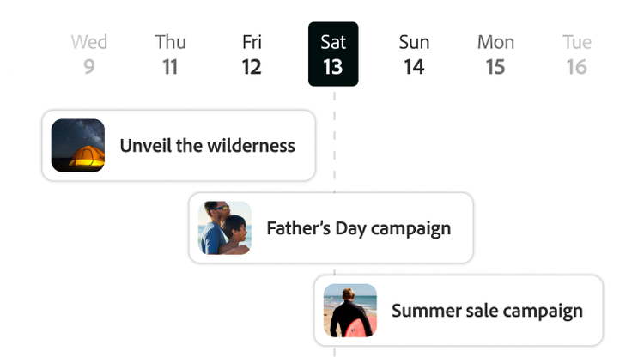Open the surfer image on Summer sale campaign

coord(350,310)
